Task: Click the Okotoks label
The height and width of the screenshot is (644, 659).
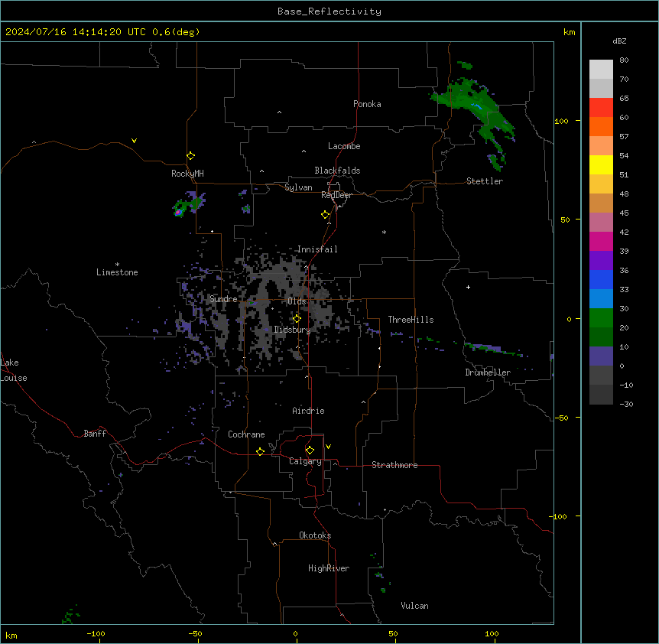Action: click(315, 535)
